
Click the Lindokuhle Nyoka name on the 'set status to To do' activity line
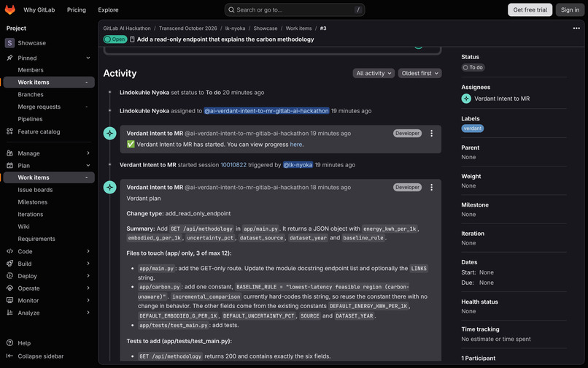click(144, 93)
